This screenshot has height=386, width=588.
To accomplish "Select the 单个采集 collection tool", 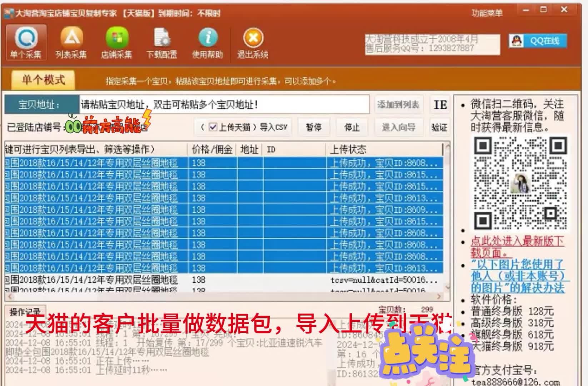I will tap(27, 42).
